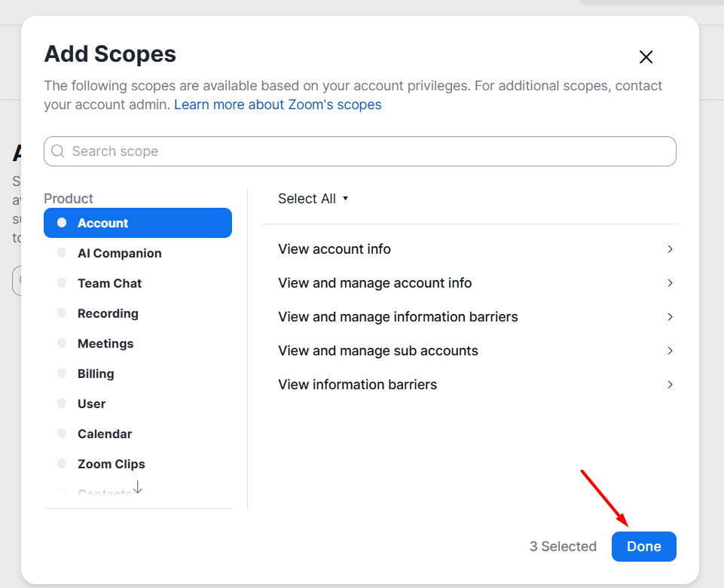Image resolution: width=724 pixels, height=588 pixels.
Task: Open the Select All dropdown
Action: pyautogui.click(x=313, y=199)
